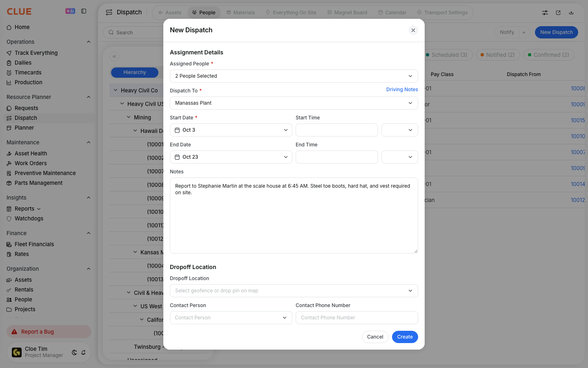The height and width of the screenshot is (368, 588).
Task: Click the Watchdogs shield icon
Action: point(9,219)
